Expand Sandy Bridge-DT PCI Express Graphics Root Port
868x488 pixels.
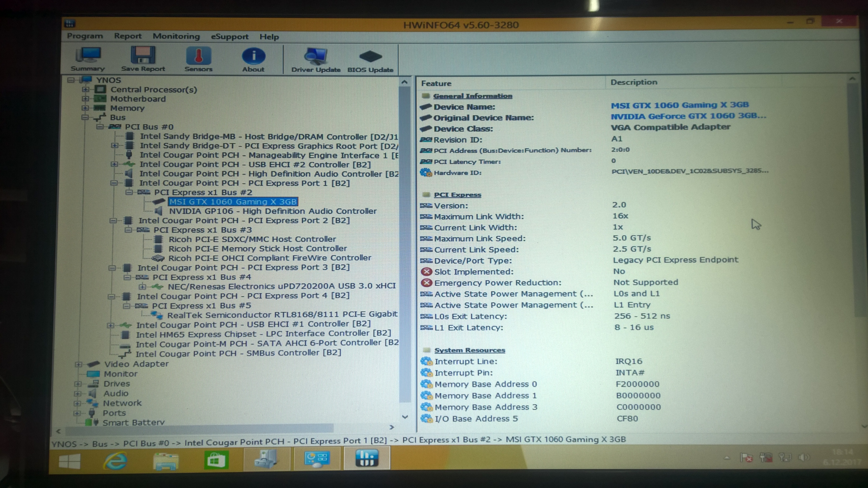tap(114, 145)
